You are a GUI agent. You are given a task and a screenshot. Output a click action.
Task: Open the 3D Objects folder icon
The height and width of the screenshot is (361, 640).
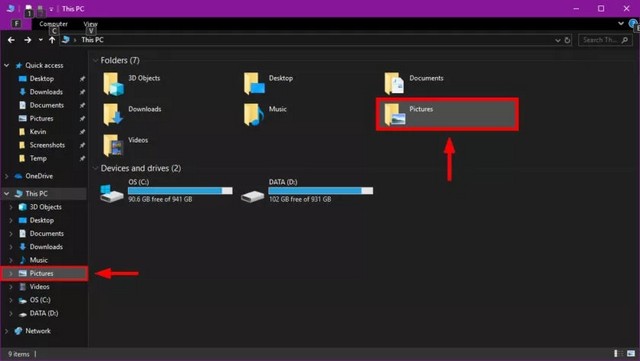(x=113, y=84)
